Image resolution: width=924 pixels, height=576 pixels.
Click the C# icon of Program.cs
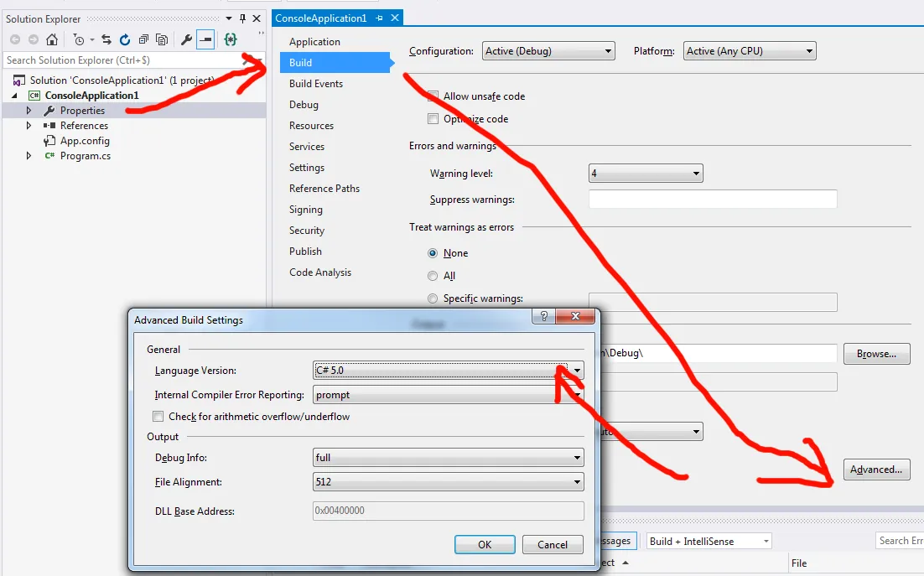click(49, 155)
